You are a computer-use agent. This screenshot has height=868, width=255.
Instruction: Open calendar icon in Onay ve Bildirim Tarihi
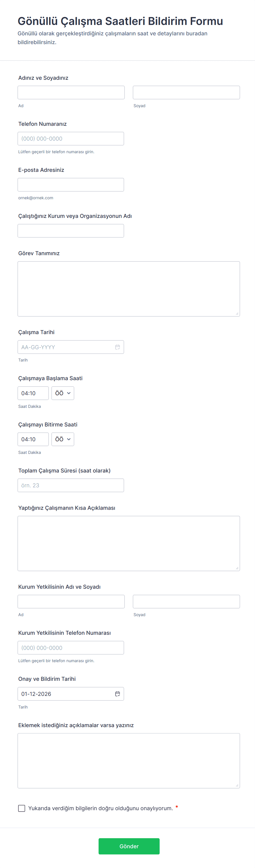pos(117,694)
